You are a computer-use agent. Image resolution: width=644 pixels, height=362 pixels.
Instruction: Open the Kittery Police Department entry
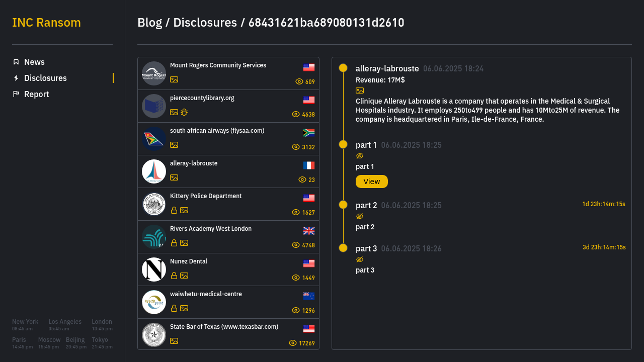point(228,204)
